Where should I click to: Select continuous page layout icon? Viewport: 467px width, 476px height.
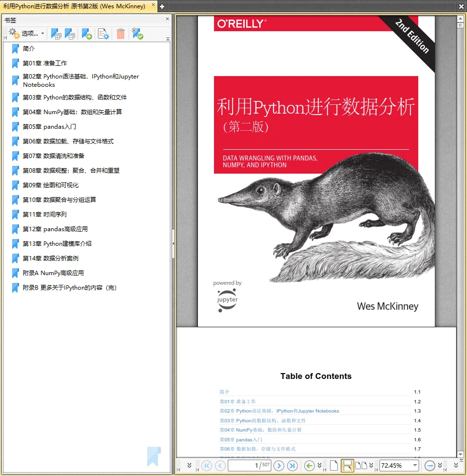[x=348, y=465]
